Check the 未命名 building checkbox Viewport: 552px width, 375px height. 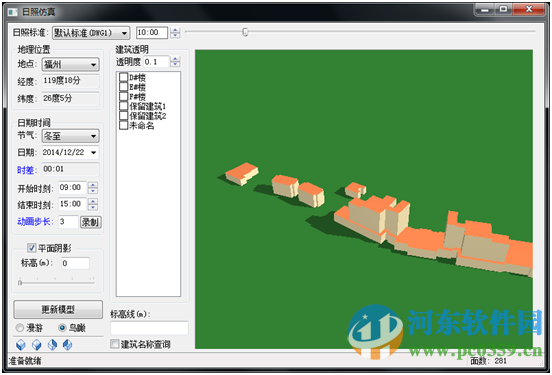pos(123,125)
